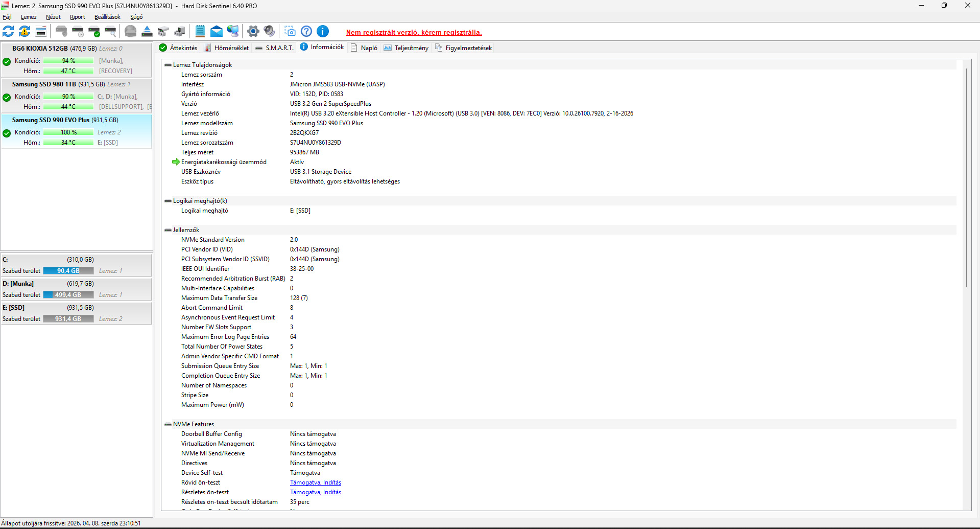Click the disk window list toolbar icon
Screen dimensions: 980x529
coord(41,31)
